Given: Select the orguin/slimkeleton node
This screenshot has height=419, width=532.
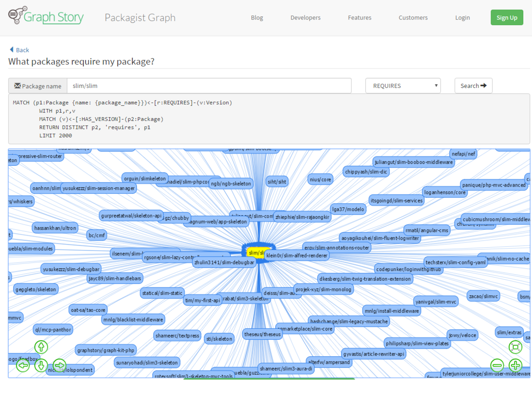Looking at the screenshot, I should (x=145, y=178).
